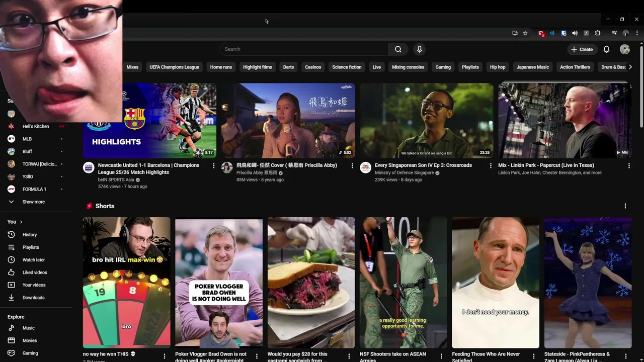Select the Home runs chip
The image size is (644, 362).
pyautogui.click(x=221, y=67)
